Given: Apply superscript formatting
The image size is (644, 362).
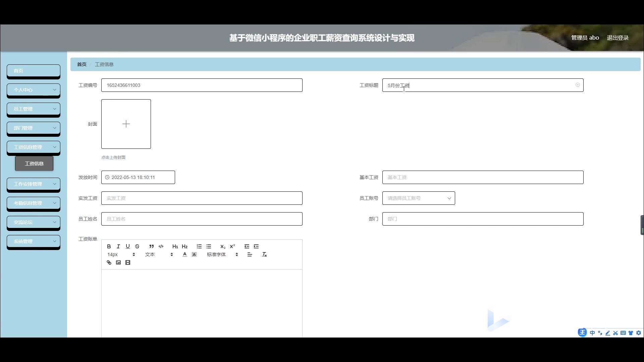Looking at the screenshot, I should pos(232,246).
